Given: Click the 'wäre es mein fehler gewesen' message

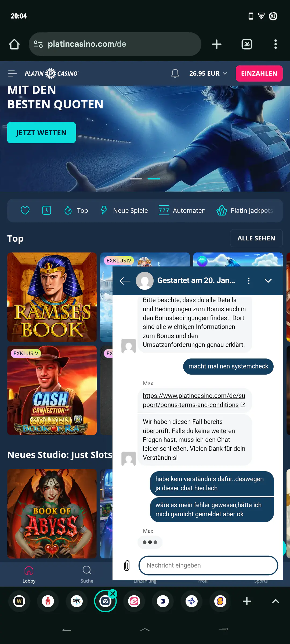Looking at the screenshot, I should click(212, 510).
